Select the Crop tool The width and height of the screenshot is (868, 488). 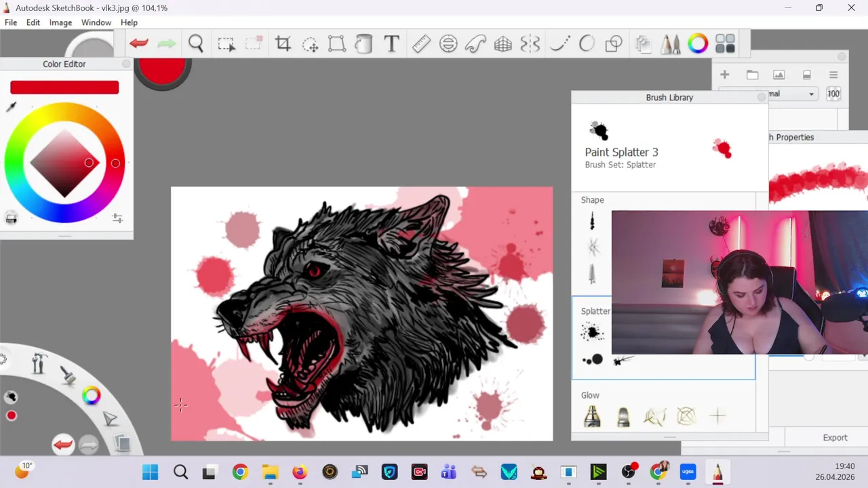(x=283, y=45)
